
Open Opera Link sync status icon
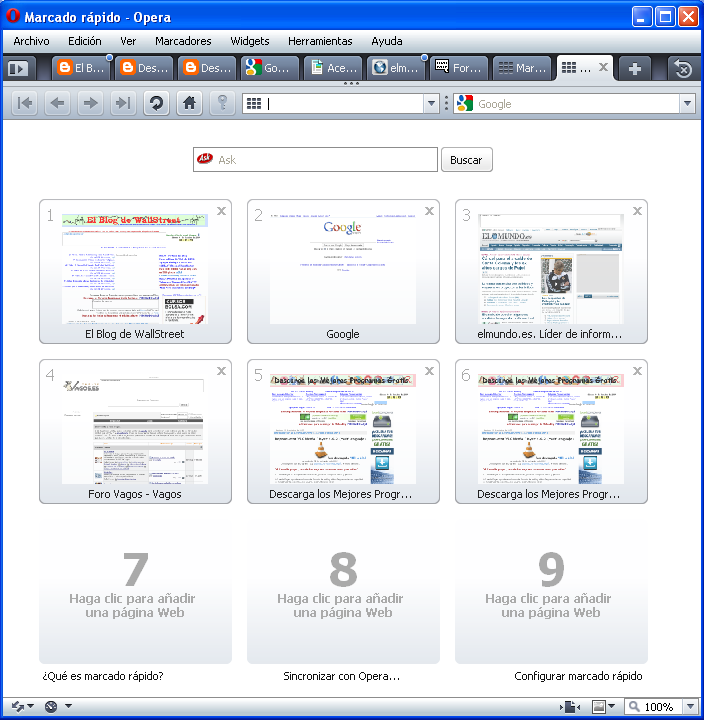pos(18,706)
